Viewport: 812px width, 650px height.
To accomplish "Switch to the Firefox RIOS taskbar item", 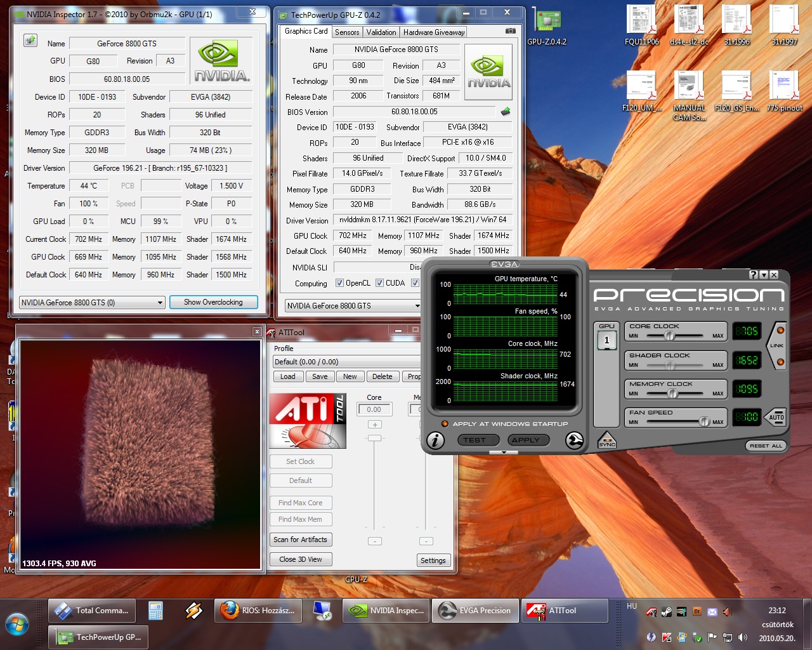I will (x=259, y=611).
